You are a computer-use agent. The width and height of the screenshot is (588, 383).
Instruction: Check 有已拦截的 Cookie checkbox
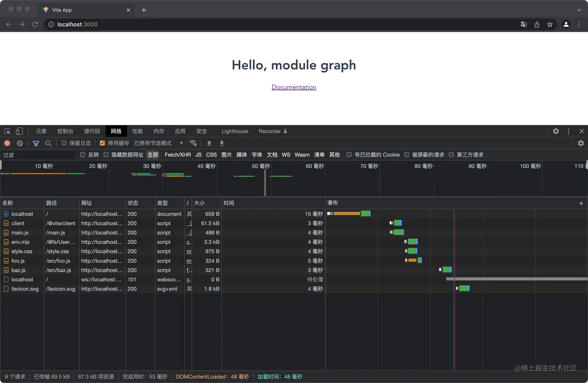[349, 155]
